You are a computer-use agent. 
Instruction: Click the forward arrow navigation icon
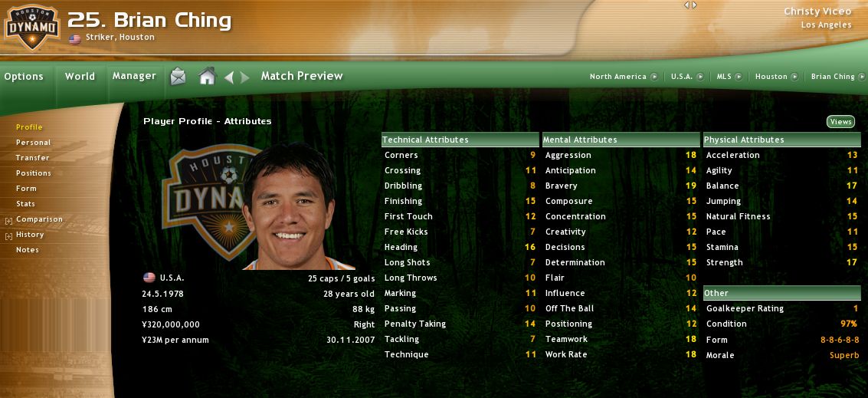[x=244, y=77]
